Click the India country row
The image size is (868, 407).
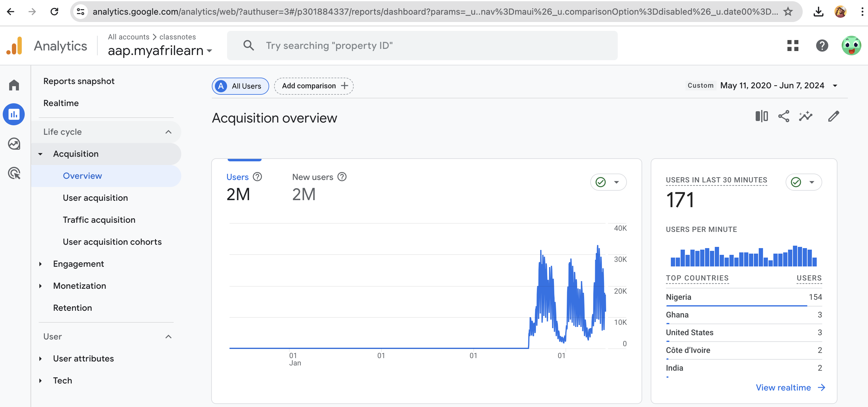(744, 368)
